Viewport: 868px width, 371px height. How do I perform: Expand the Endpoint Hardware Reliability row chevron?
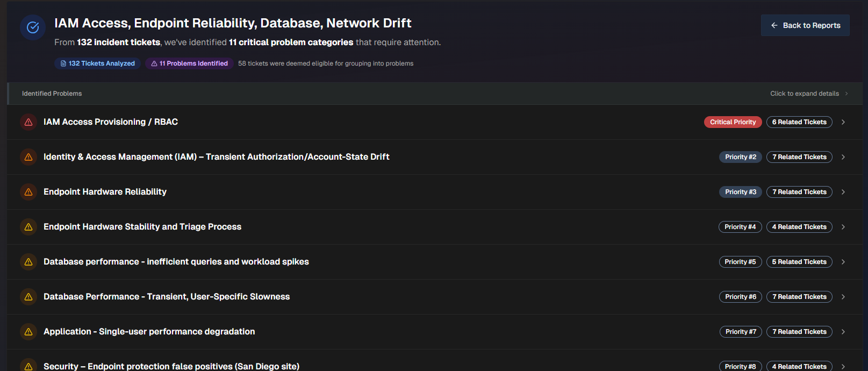click(x=843, y=192)
